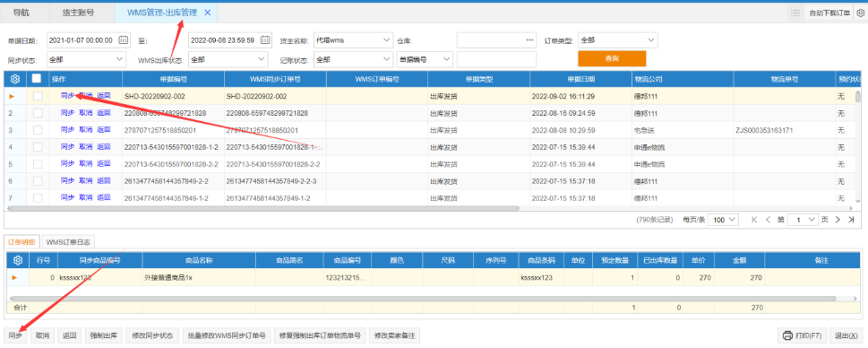This screenshot has height=348, width=868.
Task: Sort by 单据日期 column header
Action: click(580, 79)
